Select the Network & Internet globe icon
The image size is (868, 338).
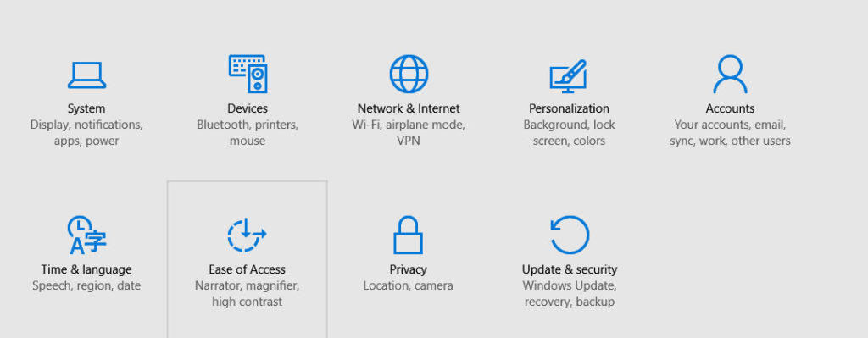409,74
